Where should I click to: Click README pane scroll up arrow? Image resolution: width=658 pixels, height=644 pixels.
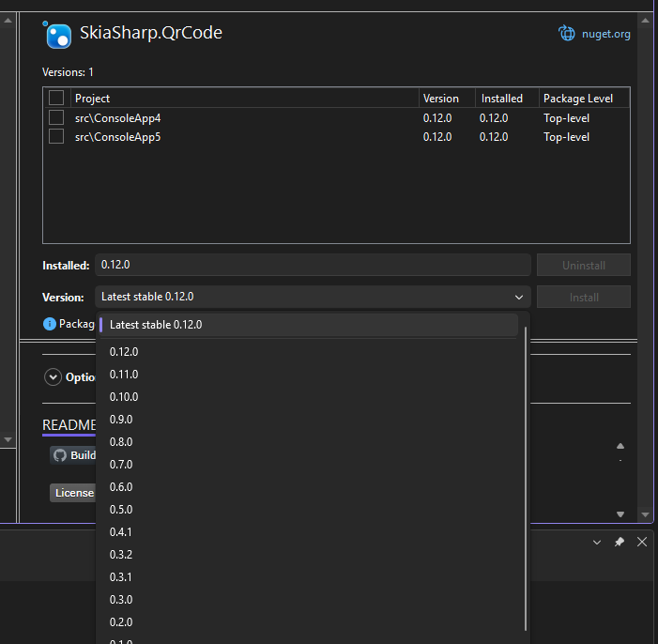pos(620,446)
